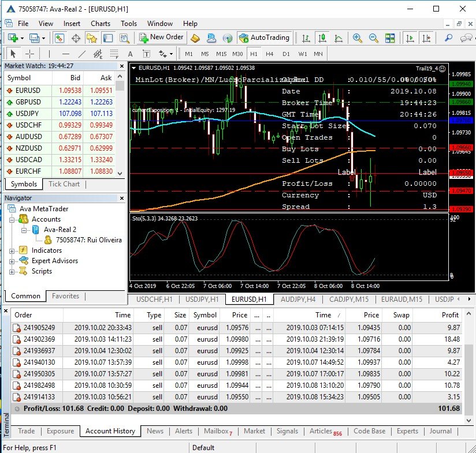Viewport: 476px width, 453px height.
Task: Expand the Scripts tree node
Action: 12,272
